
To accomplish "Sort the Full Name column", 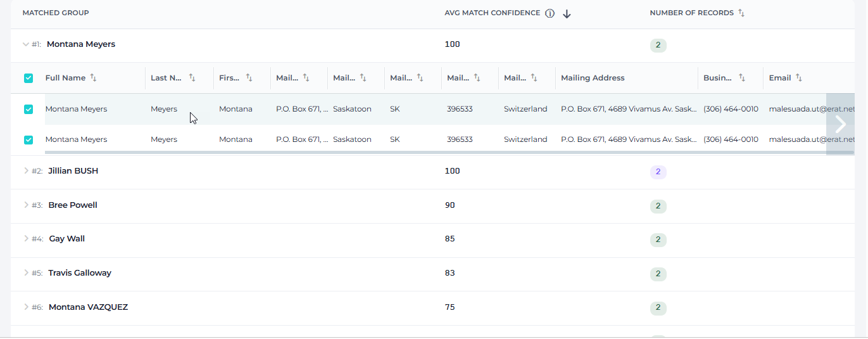I will 93,78.
